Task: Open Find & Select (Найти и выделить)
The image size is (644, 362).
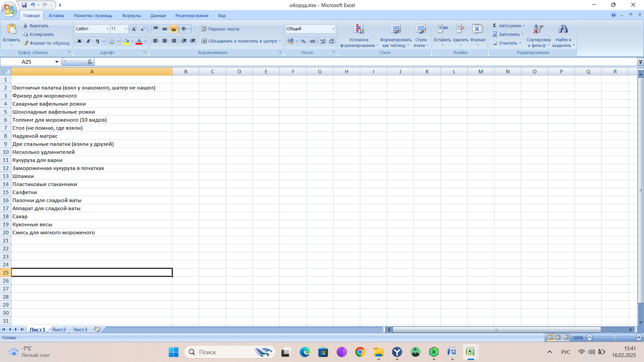Action: 563,36
